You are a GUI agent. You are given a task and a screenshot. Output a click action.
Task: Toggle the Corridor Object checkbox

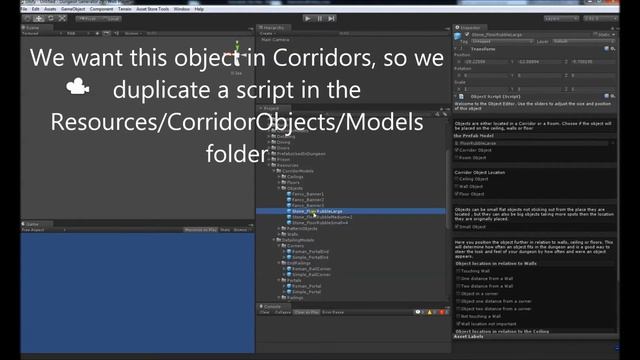tap(457, 150)
